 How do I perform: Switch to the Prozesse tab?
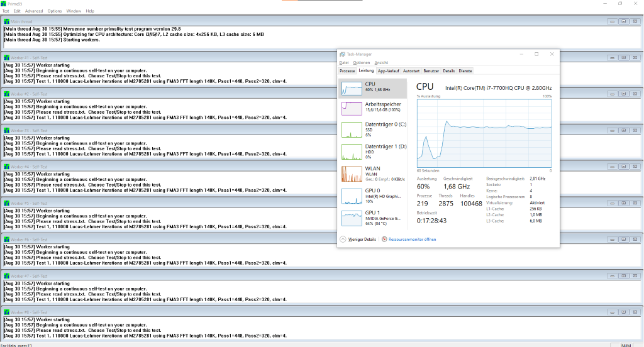[347, 71]
